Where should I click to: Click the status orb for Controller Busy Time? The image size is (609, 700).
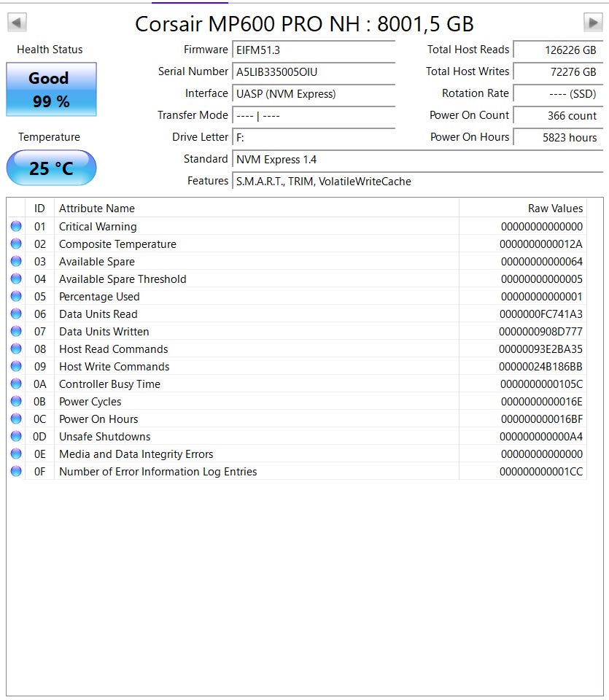tap(16, 384)
